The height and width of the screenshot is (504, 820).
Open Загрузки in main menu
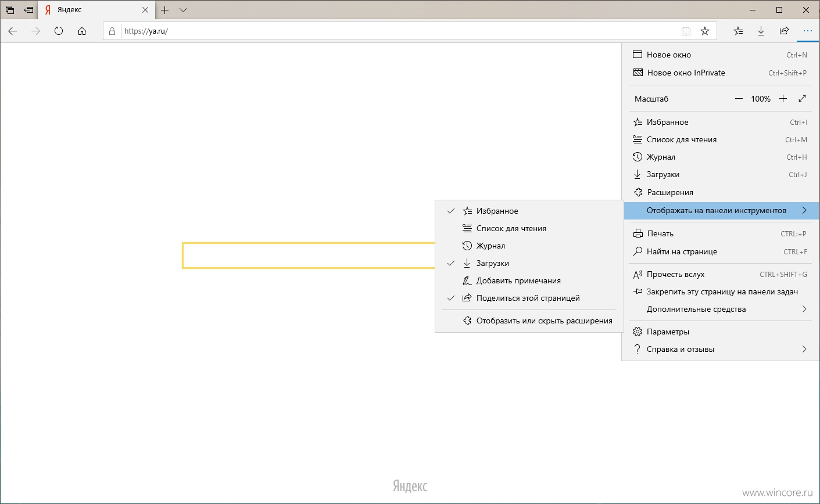coord(720,174)
